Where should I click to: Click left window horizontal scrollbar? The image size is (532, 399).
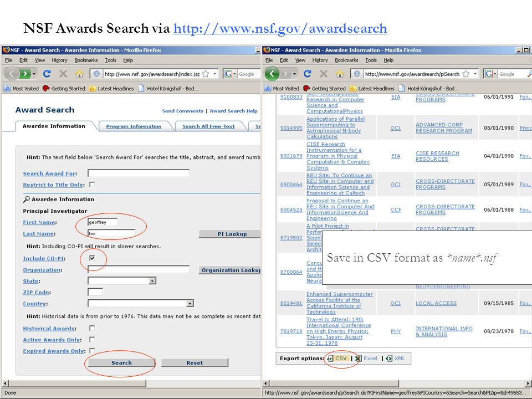pyautogui.click(x=78, y=383)
